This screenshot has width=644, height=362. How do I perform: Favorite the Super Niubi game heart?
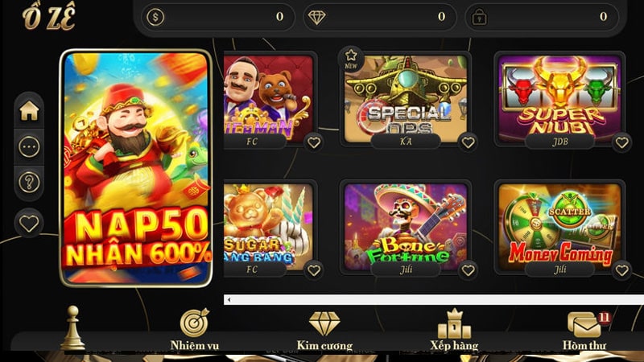[x=621, y=142]
